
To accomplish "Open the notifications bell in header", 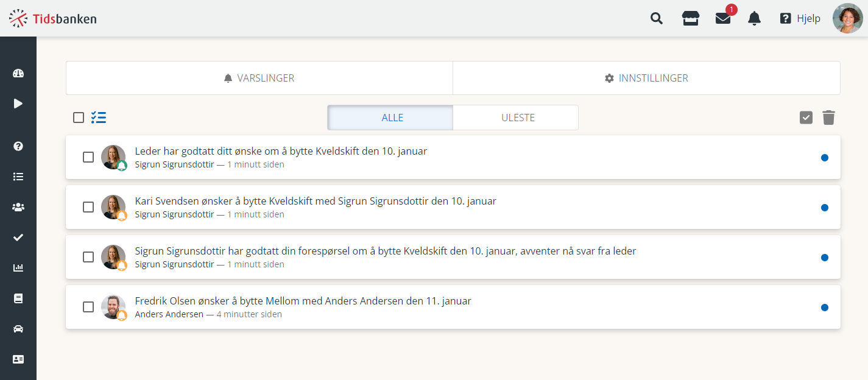I will pos(754,18).
